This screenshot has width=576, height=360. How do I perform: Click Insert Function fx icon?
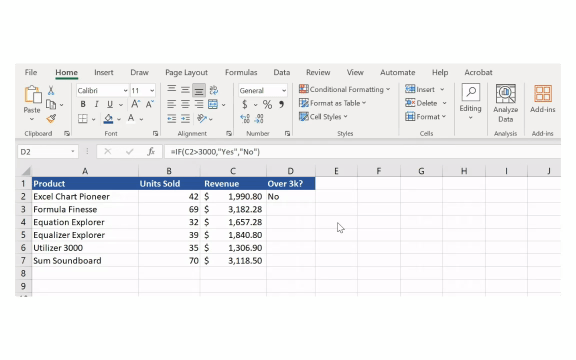pos(151,152)
